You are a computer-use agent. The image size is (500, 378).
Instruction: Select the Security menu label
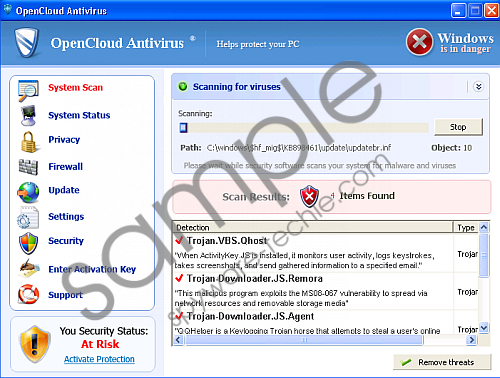pos(66,241)
